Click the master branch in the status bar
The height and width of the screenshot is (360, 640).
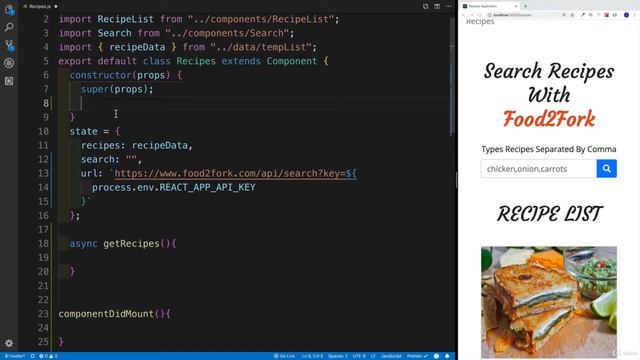15,356
